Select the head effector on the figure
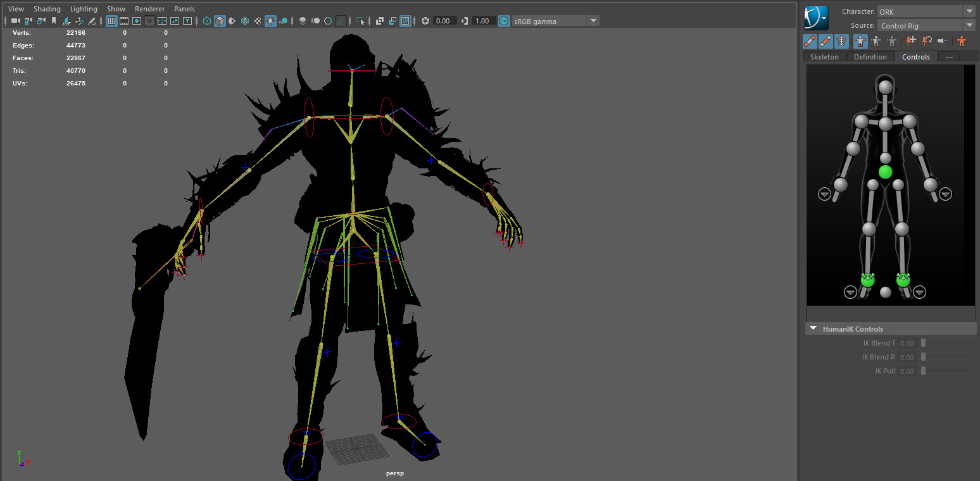 885,87
